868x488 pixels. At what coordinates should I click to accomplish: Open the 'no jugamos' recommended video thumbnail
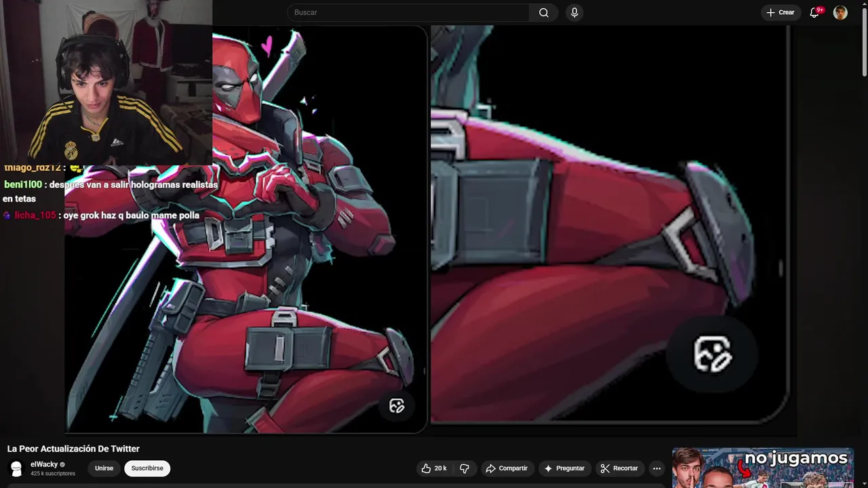(x=762, y=468)
